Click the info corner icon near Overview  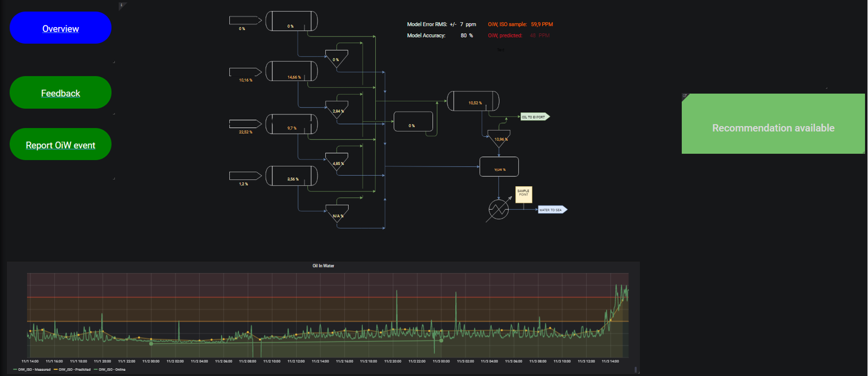coord(122,6)
